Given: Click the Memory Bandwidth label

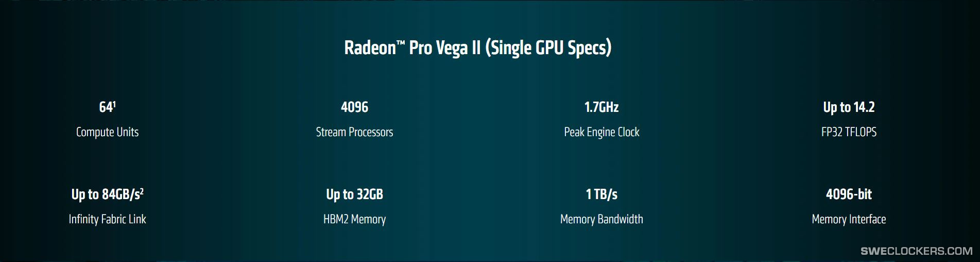Looking at the screenshot, I should pos(601,219).
